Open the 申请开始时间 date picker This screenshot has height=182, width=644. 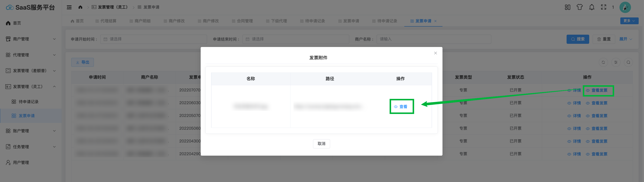pos(154,39)
